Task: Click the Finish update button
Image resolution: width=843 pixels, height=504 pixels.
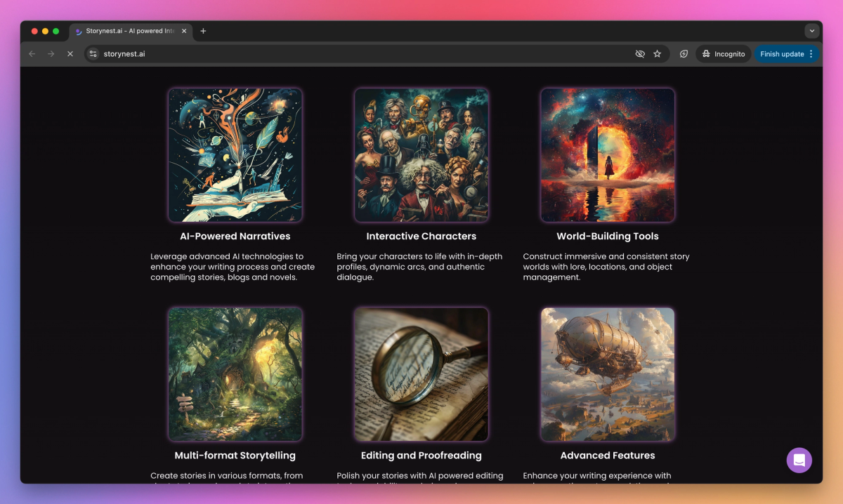Action: (x=782, y=53)
